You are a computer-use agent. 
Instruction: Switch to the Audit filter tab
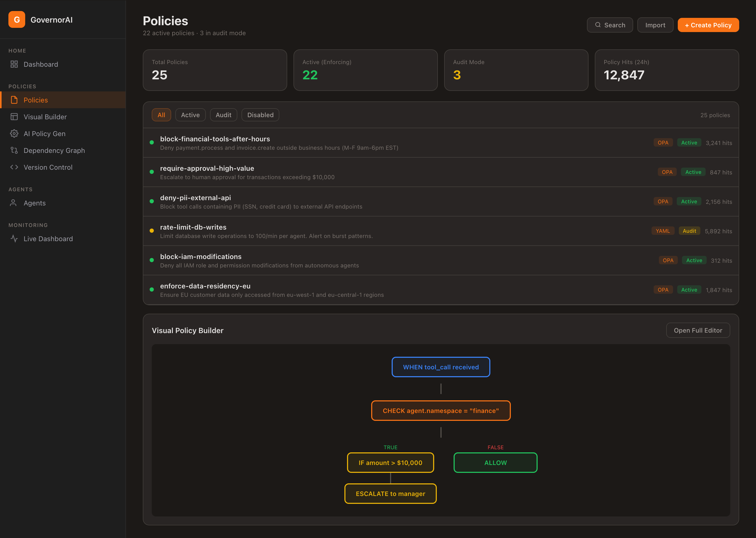pyautogui.click(x=223, y=115)
